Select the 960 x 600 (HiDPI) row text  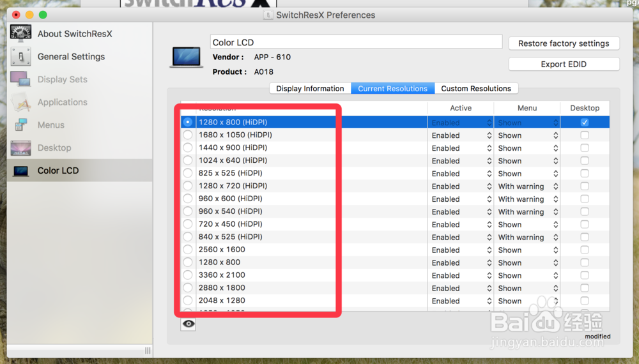pos(230,199)
